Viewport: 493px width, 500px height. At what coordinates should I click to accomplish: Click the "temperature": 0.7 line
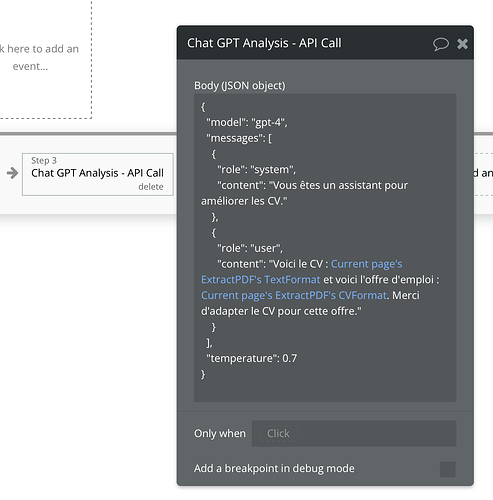pyautogui.click(x=252, y=358)
